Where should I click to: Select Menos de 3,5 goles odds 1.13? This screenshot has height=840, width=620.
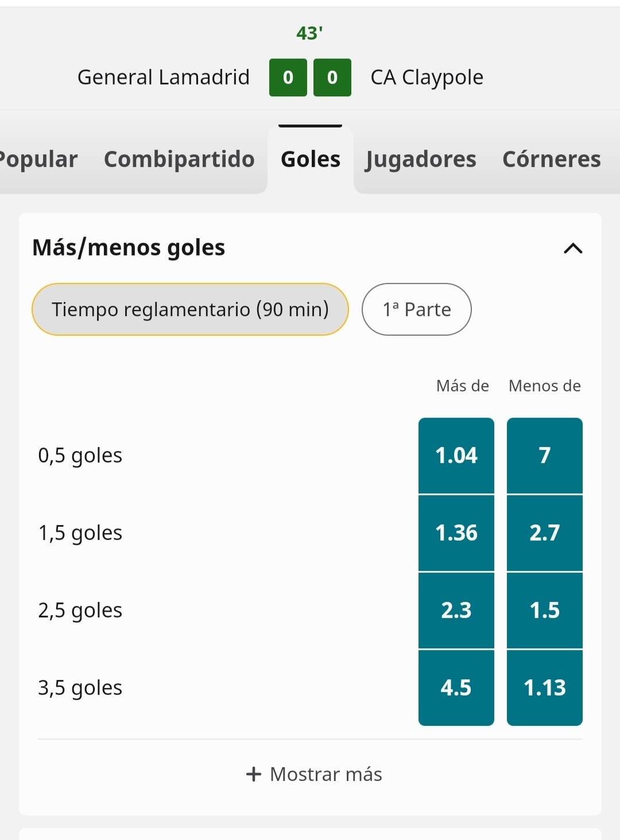click(x=545, y=688)
